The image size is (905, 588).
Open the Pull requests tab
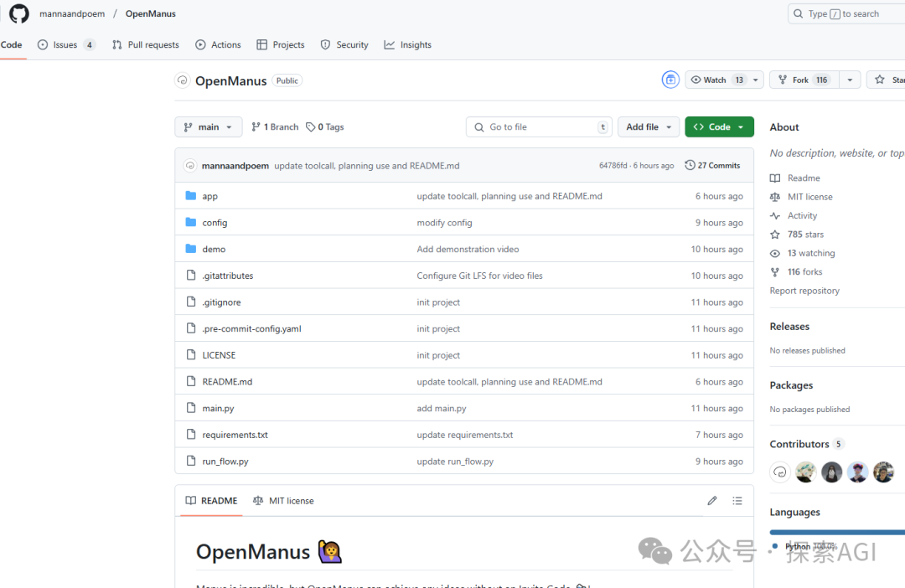[146, 44]
